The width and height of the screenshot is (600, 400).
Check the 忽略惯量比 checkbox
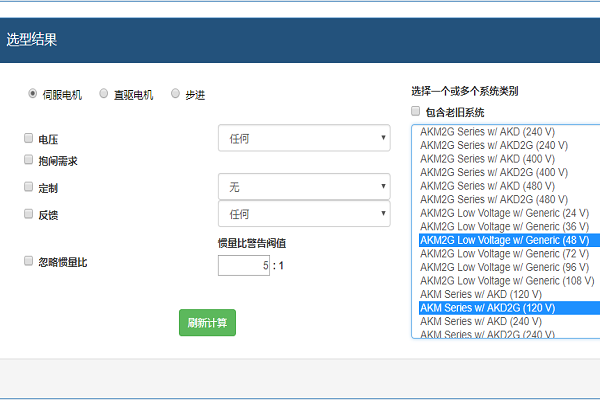28,261
